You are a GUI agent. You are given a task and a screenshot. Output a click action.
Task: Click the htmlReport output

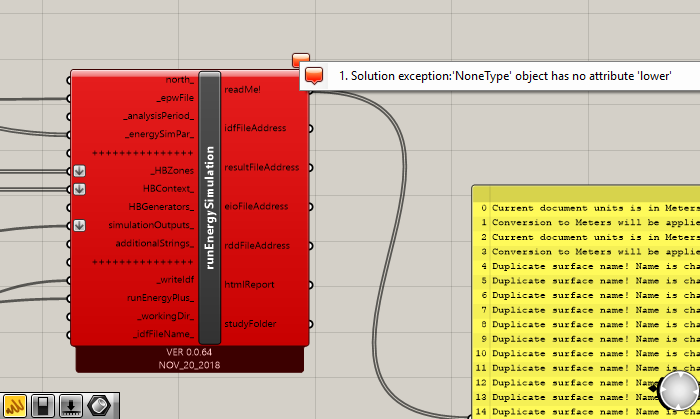[x=249, y=285]
